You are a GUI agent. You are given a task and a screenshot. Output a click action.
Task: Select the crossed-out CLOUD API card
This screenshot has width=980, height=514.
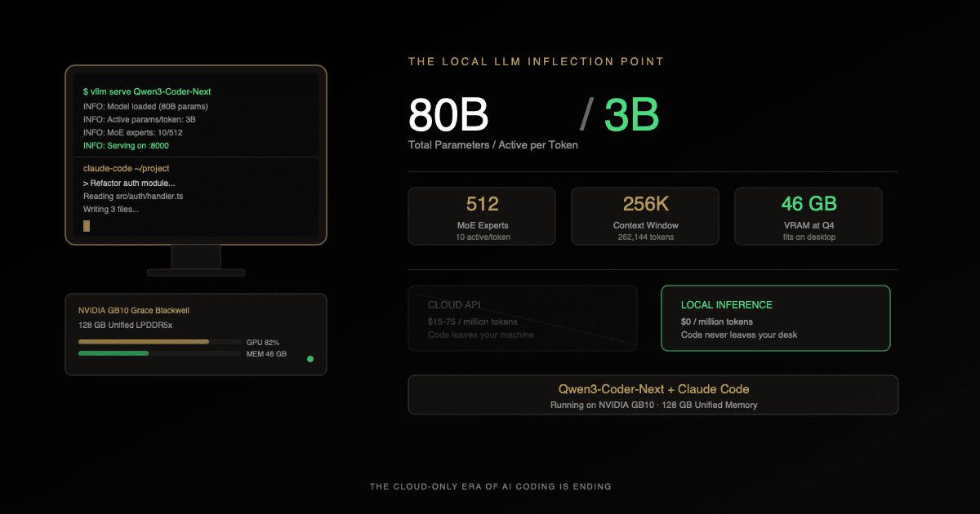pos(523,318)
